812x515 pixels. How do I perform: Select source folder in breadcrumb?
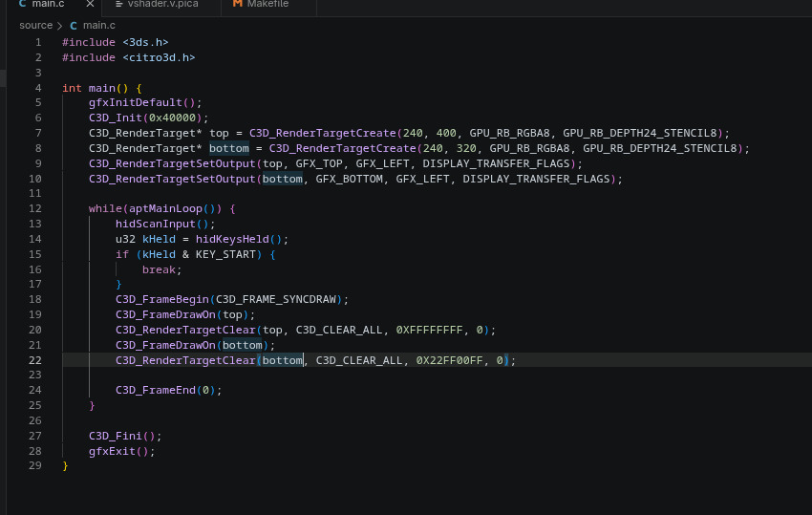point(35,26)
